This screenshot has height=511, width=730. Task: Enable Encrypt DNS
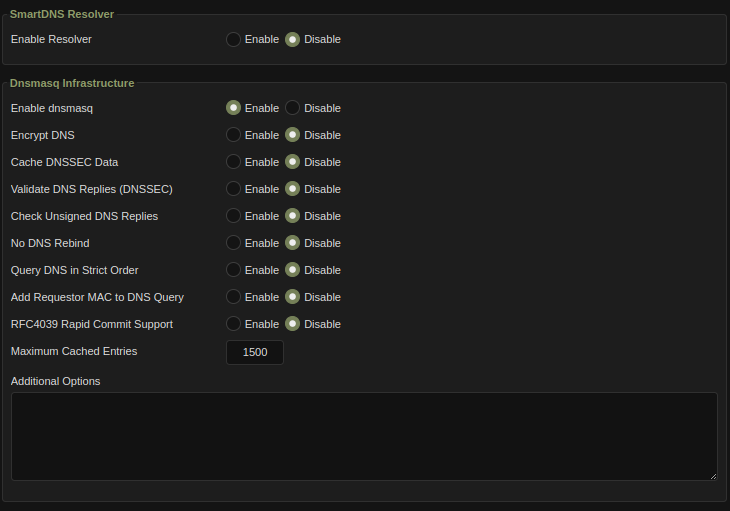(x=233, y=135)
